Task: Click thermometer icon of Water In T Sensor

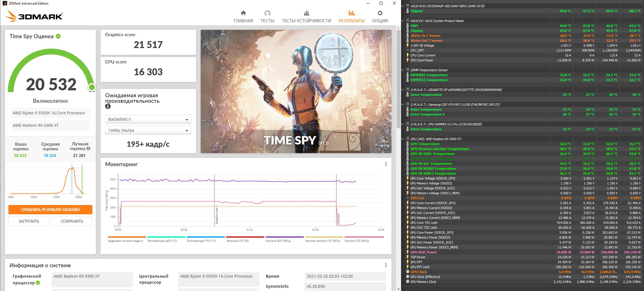Action: coord(407,36)
